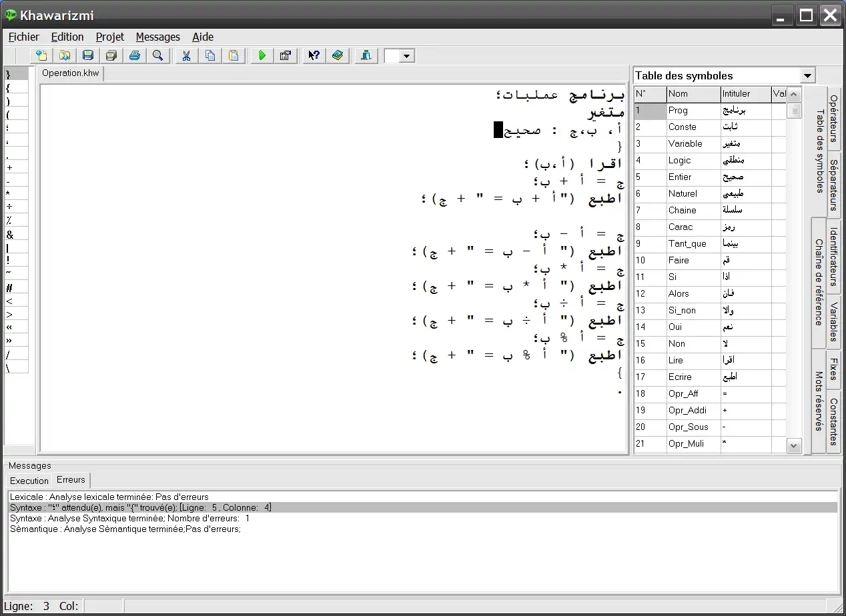Insert the hash # symbol from the palette
The width and height of the screenshot is (846, 616).
click(16, 287)
